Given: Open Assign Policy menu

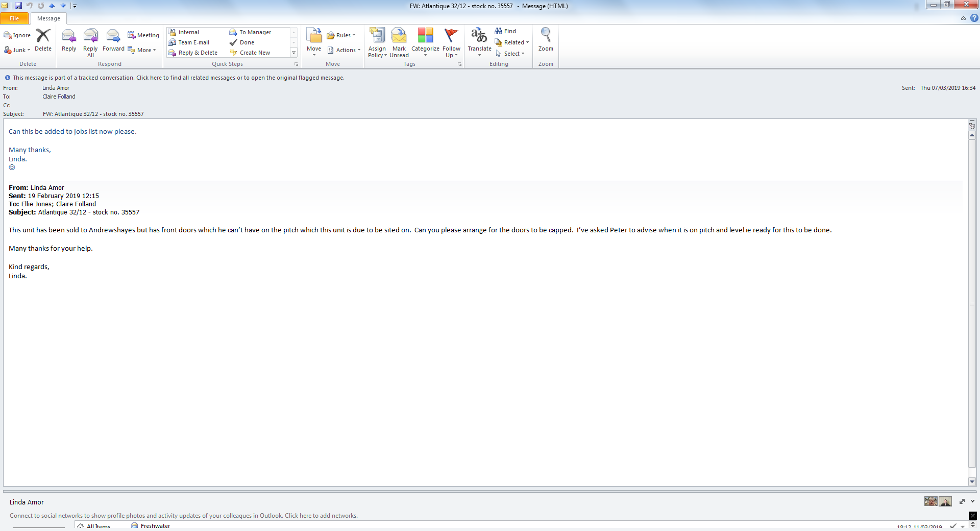Looking at the screenshot, I should (377, 43).
